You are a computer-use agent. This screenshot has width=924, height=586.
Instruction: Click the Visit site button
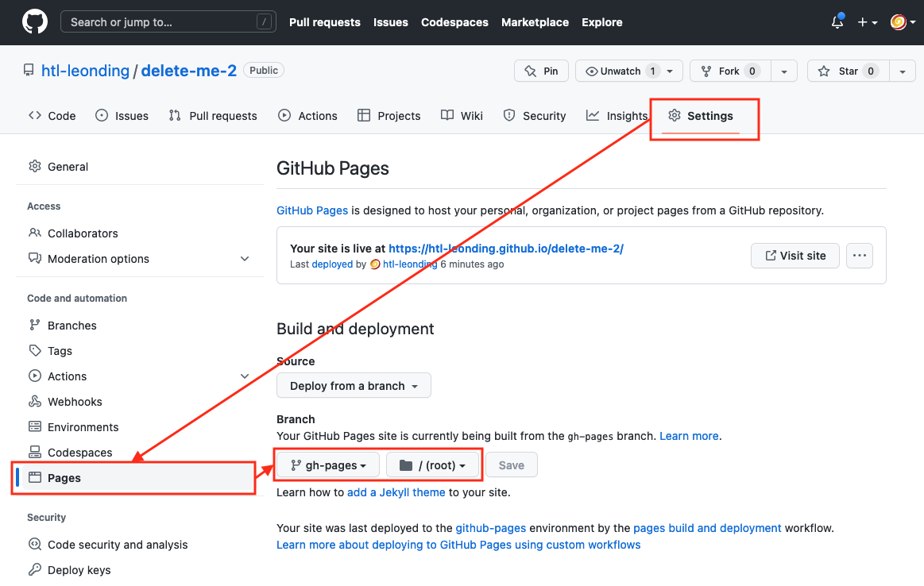coord(795,256)
